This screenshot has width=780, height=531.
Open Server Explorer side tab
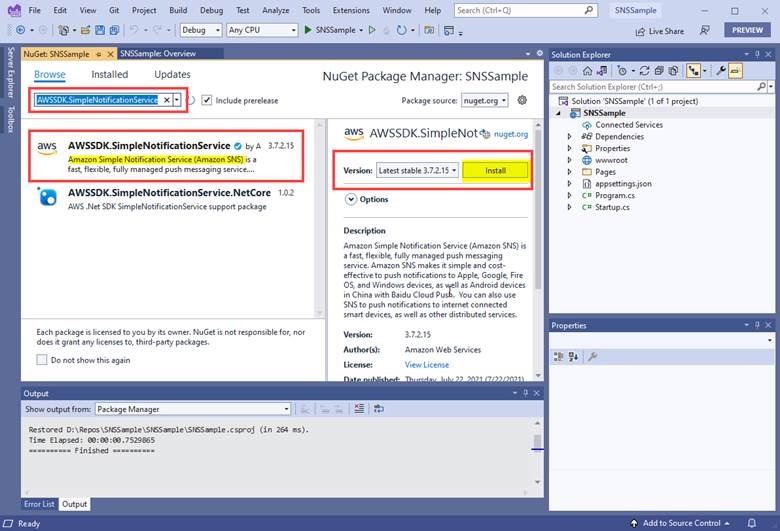10,72
